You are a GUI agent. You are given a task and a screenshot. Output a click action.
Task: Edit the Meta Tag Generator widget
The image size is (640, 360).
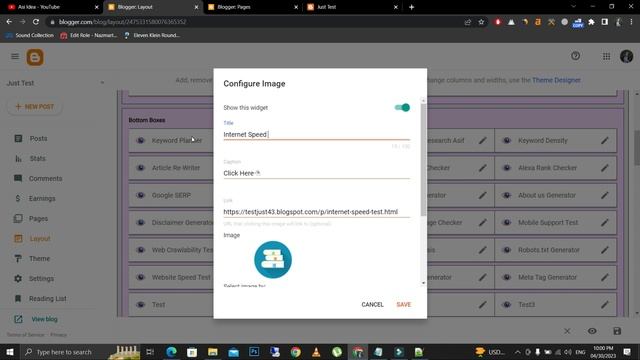(604, 277)
